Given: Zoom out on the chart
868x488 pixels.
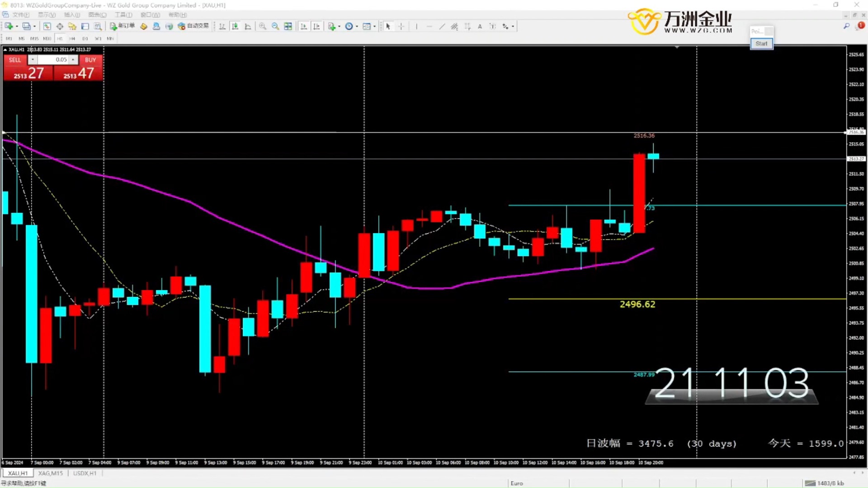Looking at the screenshot, I should coord(275,26).
